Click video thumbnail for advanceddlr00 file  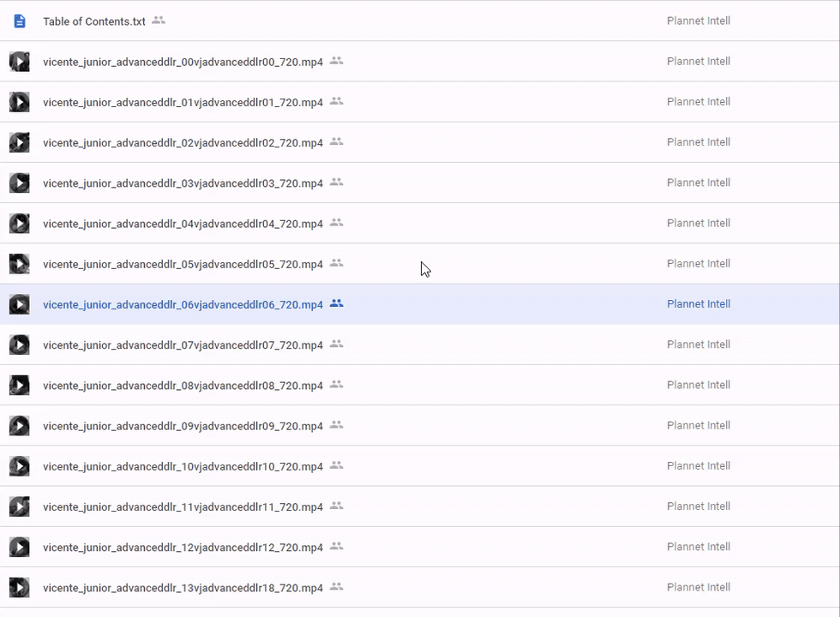point(20,62)
